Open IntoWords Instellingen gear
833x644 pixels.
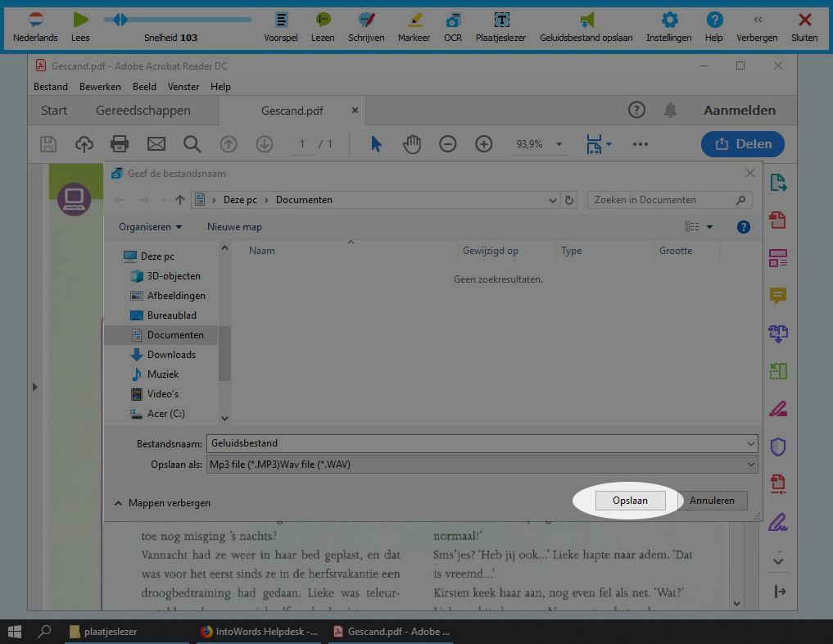(669, 20)
